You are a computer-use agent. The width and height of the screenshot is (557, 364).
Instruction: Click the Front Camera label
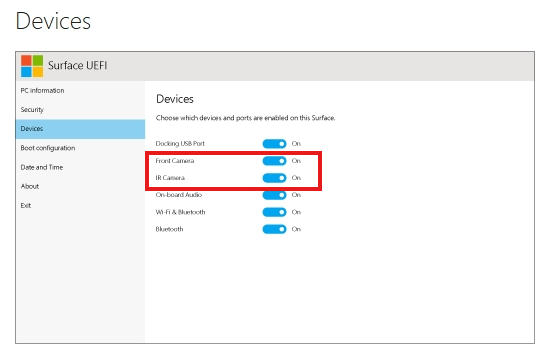[175, 161]
